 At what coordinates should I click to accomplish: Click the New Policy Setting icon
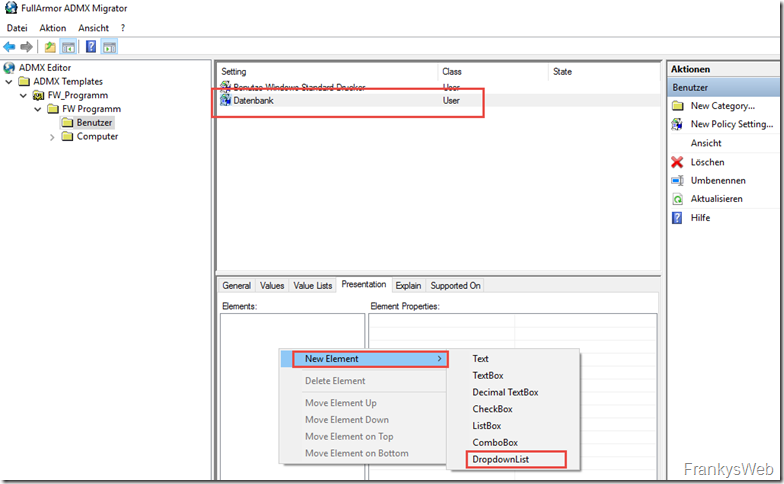pos(678,124)
